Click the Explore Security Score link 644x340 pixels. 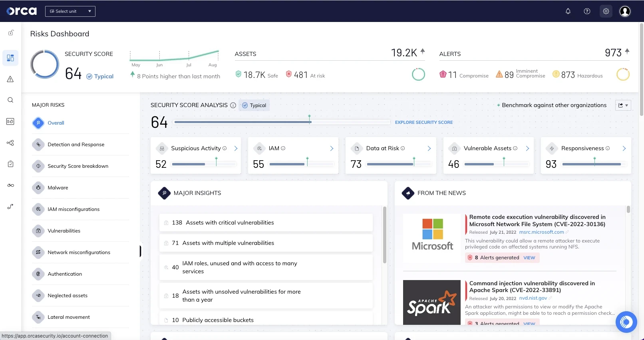(x=423, y=122)
